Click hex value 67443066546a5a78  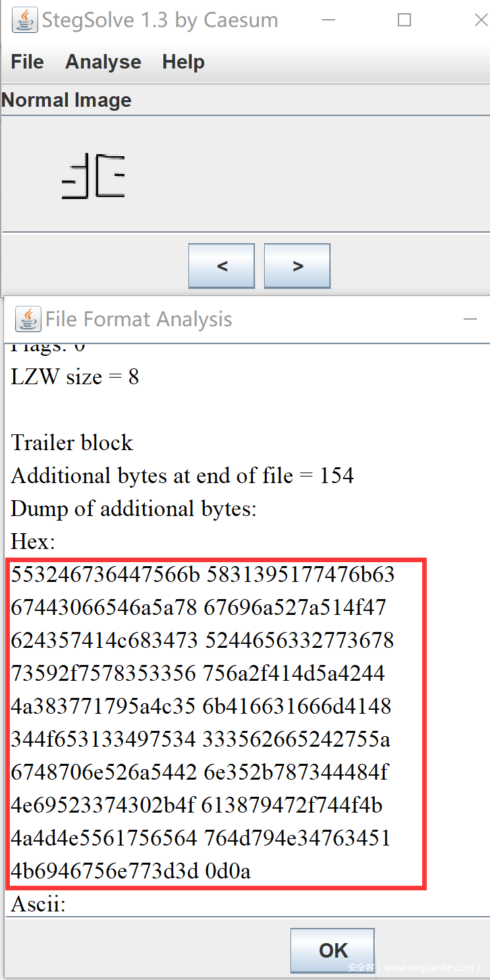[104, 608]
